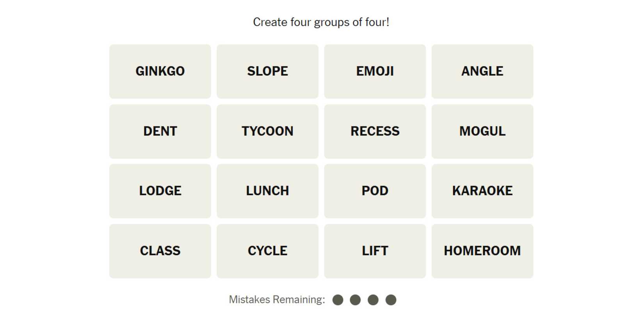Tap the CYCLE tile
This screenshot has width=644, height=322.
267,251
